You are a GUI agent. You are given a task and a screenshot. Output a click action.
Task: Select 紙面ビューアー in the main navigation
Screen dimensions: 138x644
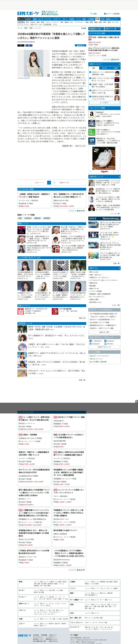112,19
